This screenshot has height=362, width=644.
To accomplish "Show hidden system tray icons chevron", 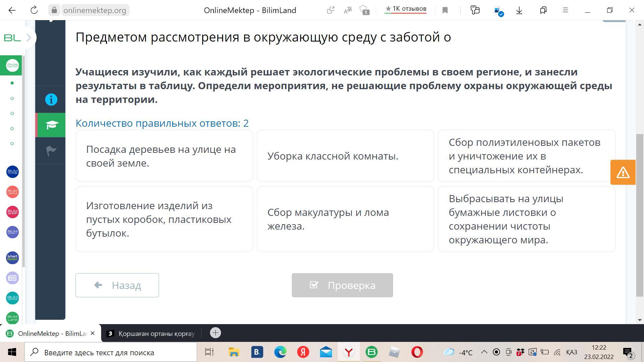I will click(x=484, y=352).
